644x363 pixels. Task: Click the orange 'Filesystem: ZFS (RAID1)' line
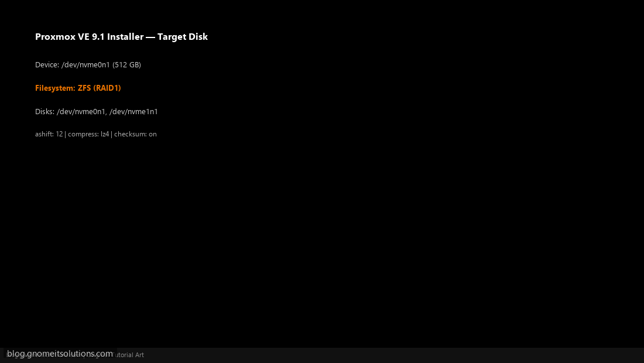78,88
